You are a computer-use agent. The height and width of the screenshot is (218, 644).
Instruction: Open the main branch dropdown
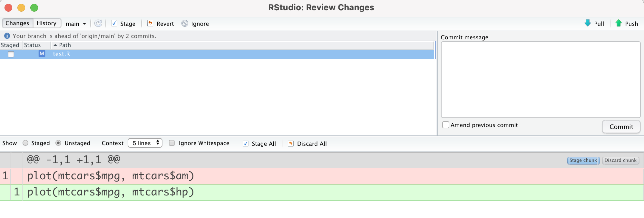[x=76, y=24]
